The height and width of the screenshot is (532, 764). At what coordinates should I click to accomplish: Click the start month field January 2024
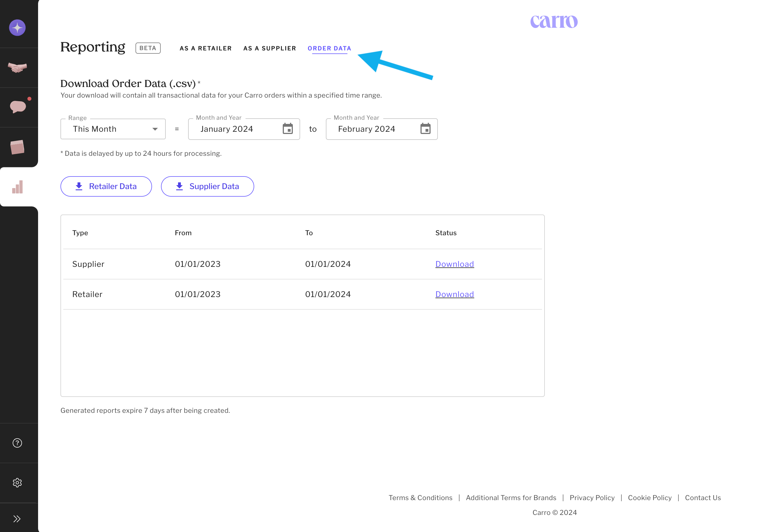[233, 129]
